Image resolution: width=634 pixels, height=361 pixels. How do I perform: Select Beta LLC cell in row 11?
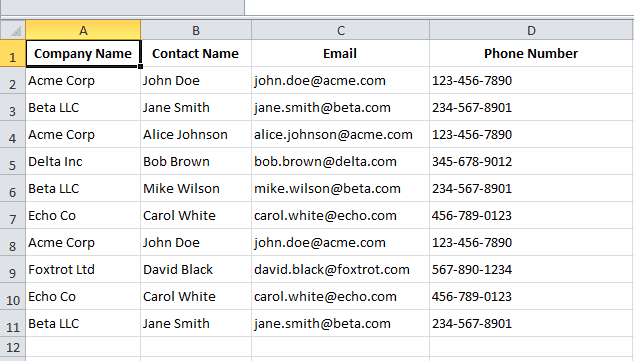click(x=83, y=323)
